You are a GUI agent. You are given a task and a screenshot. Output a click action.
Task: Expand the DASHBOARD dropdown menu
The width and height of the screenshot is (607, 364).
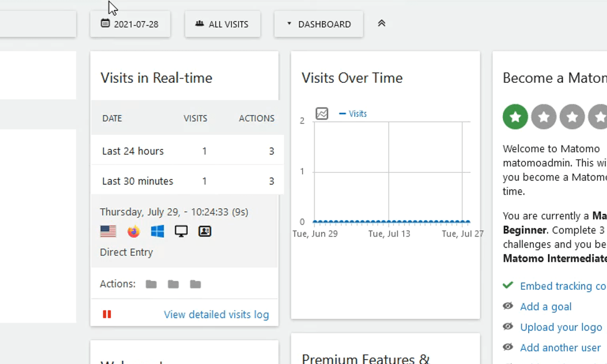click(x=319, y=24)
